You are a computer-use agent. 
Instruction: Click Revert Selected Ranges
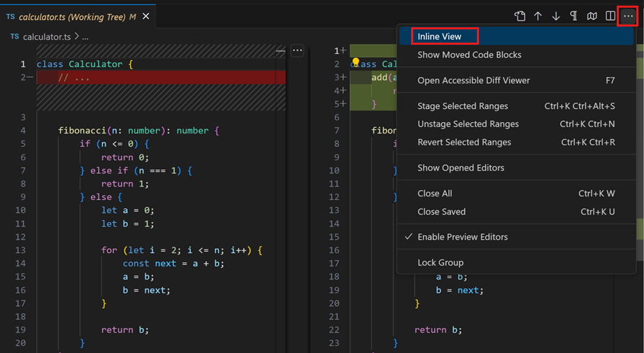pyautogui.click(x=464, y=142)
